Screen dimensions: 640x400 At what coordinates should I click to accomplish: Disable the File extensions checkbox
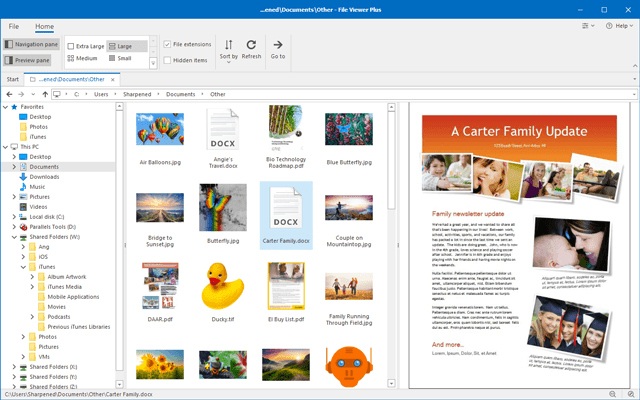coord(167,44)
